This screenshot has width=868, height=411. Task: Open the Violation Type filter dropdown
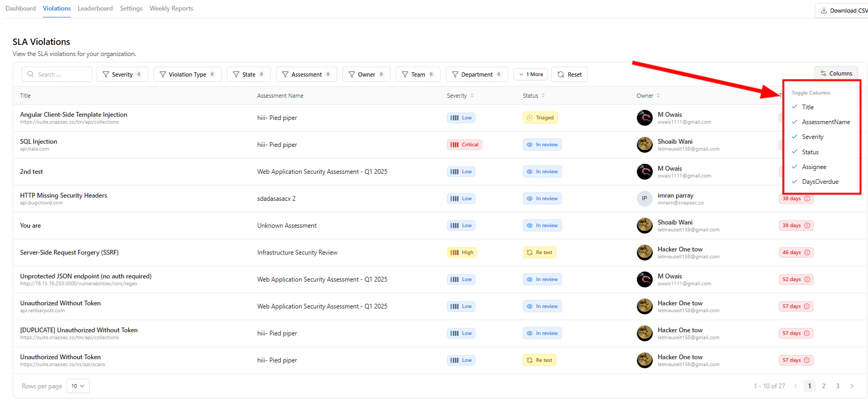click(x=187, y=74)
